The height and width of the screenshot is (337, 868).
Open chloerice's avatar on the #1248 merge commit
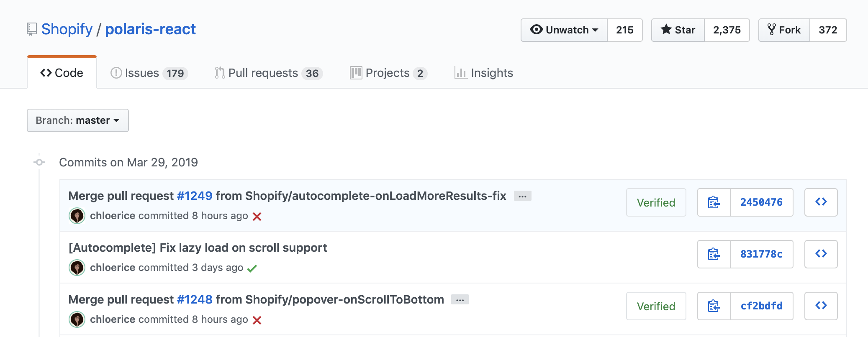click(x=77, y=319)
